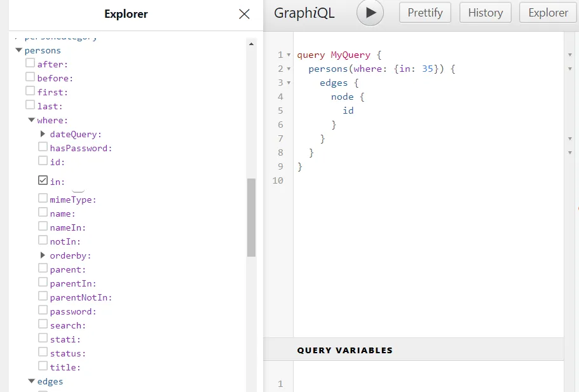Open the Query Variables pane header
Viewport: 579px width, 392px height.
[x=345, y=350]
